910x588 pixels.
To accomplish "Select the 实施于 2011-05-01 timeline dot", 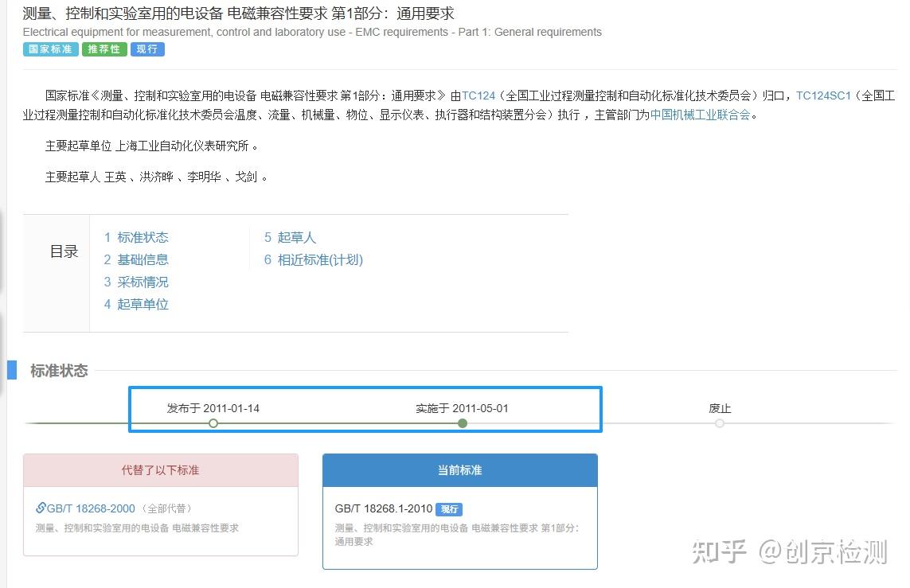I will (463, 423).
